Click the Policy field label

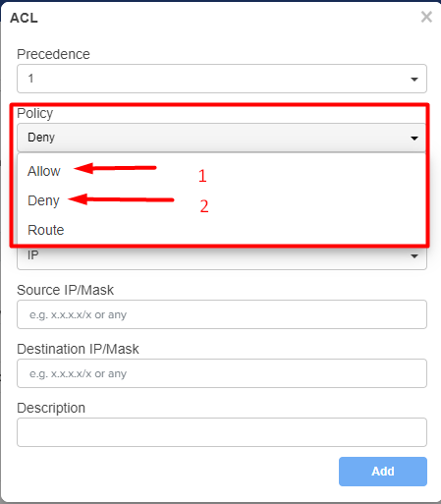click(x=34, y=113)
